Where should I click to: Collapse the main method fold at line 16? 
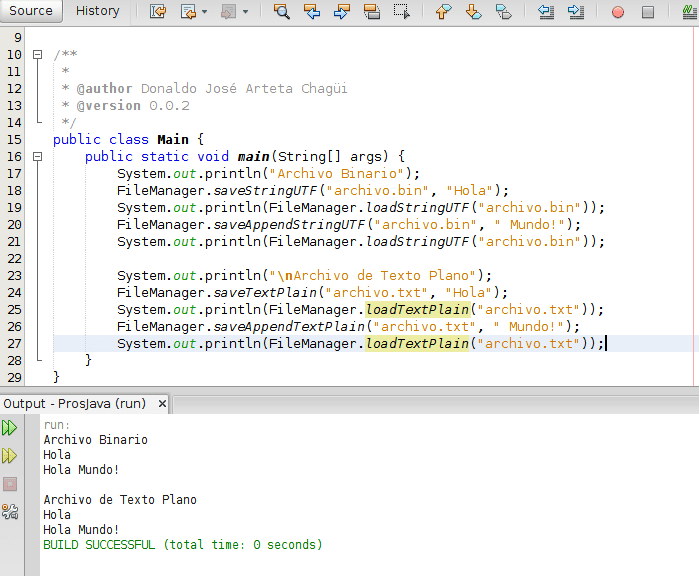[38, 156]
